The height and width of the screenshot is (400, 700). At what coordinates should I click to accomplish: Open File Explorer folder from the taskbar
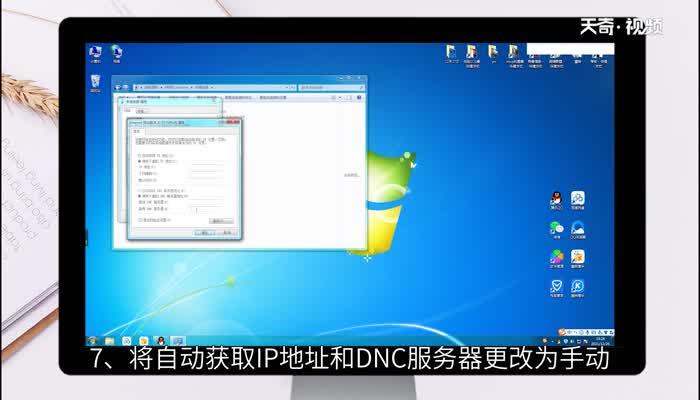click(x=109, y=341)
